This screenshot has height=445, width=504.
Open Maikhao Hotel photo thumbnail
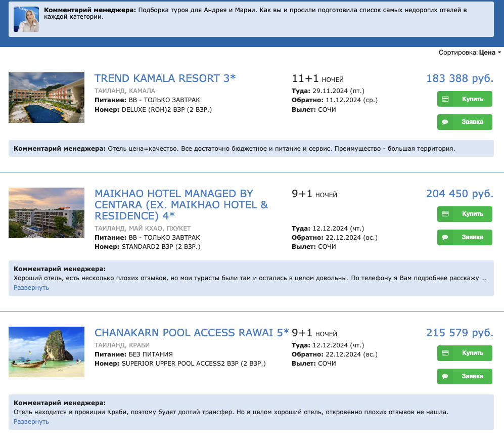click(x=47, y=213)
